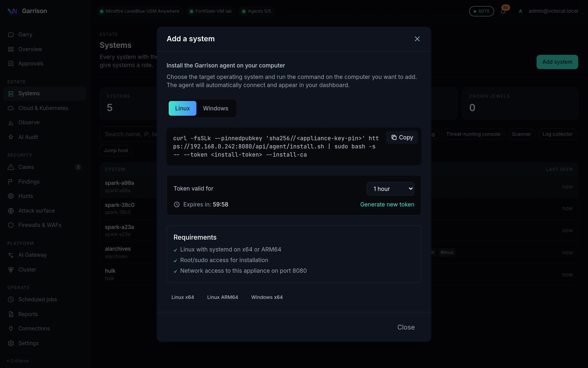
Task: Copy the install command
Action: (402, 138)
